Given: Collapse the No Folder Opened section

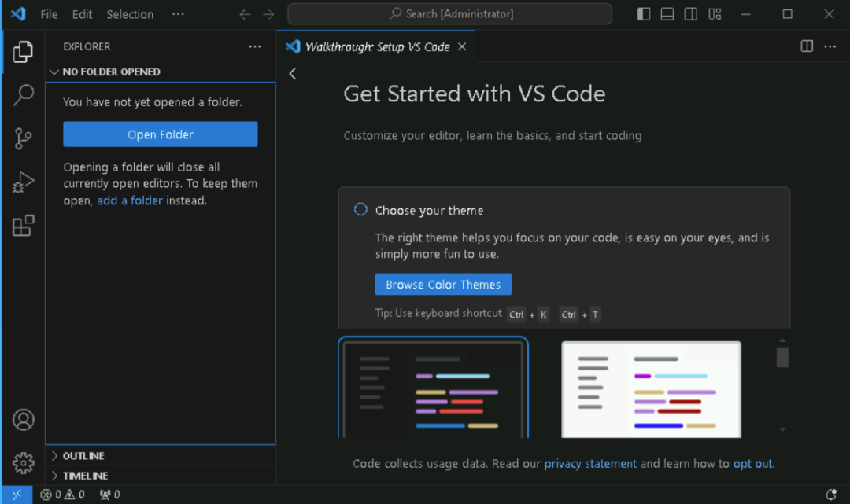Looking at the screenshot, I should click(x=161, y=72).
